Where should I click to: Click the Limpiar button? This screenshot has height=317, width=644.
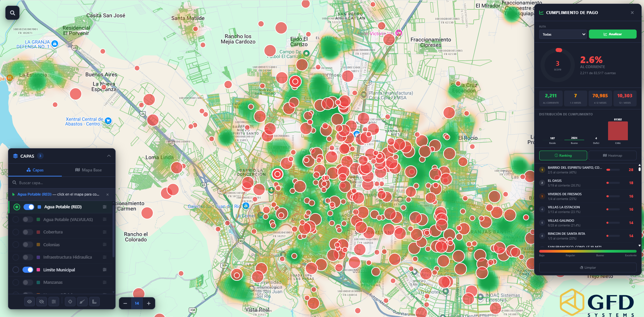pos(588,268)
